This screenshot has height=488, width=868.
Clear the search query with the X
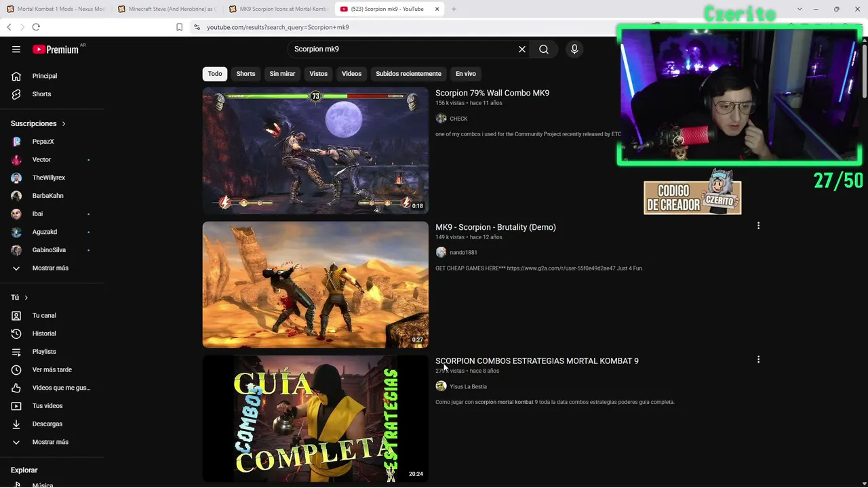[x=522, y=49]
